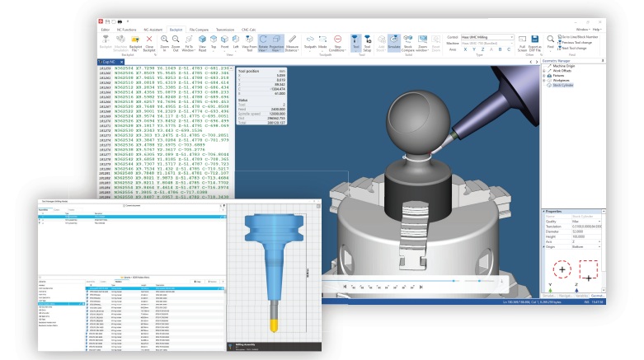Click skip-to-end playback button
Image resolution: width=644 pixels, height=360 pixels.
421,287
